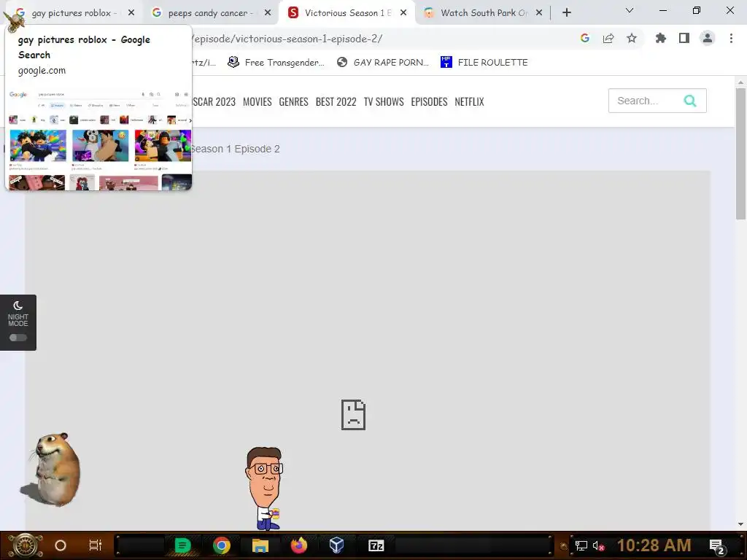Click the muted volume tray icon
This screenshot has width=747, height=560.
[599, 545]
